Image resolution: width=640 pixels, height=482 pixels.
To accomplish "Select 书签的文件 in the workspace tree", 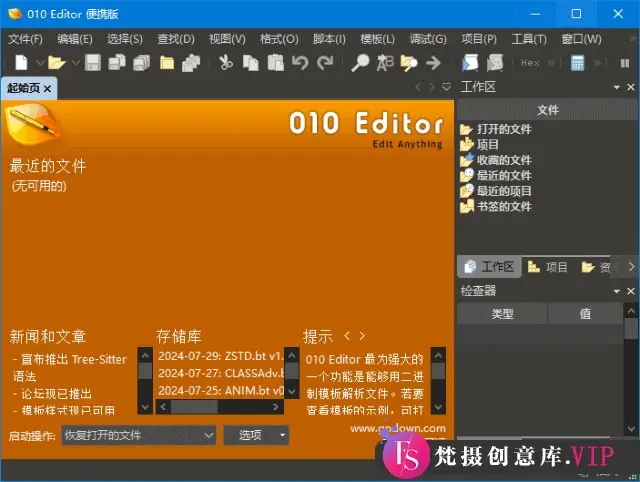I will (x=496, y=207).
